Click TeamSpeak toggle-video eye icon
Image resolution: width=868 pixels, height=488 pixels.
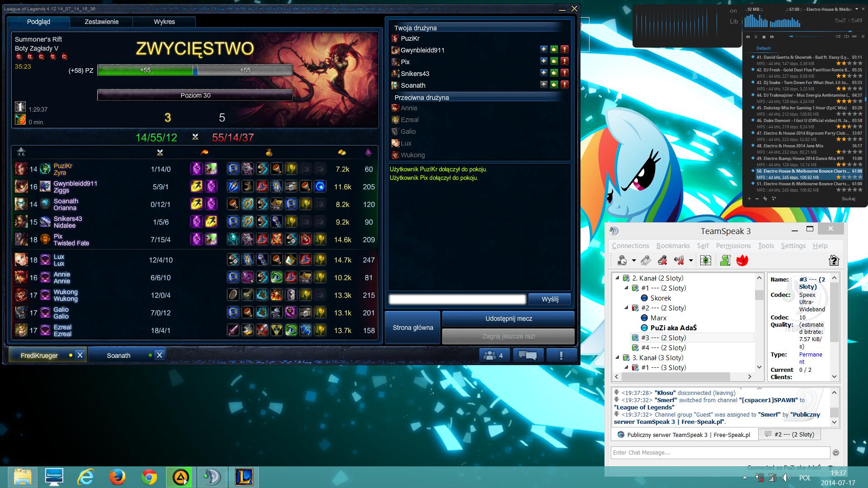[706, 260]
